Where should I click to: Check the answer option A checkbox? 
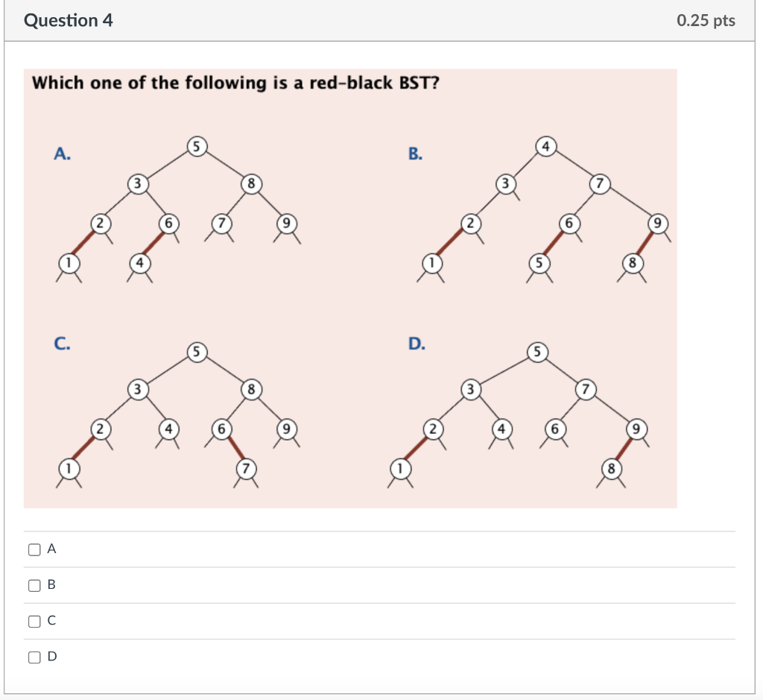(x=34, y=549)
